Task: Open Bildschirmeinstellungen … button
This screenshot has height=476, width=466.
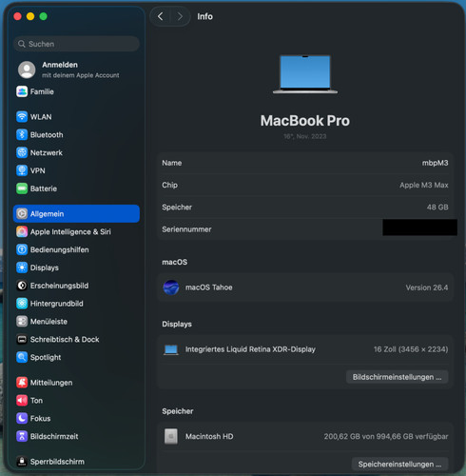Action: tap(397, 377)
